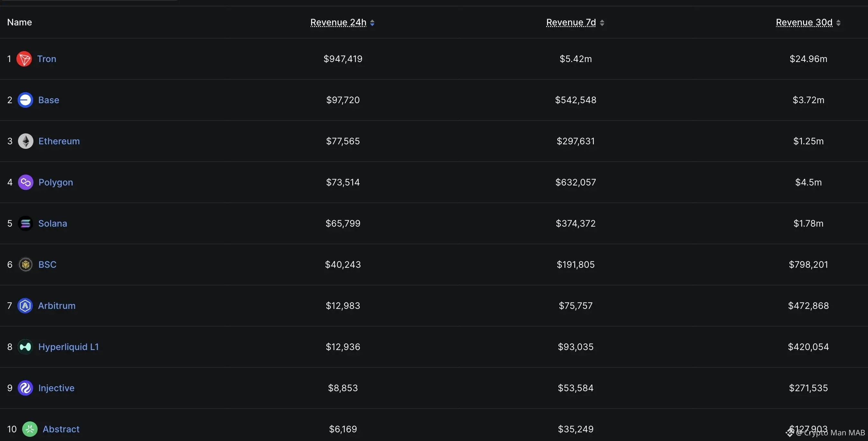Viewport: 868px width, 441px height.
Task: Click the BSC cube logo icon
Action: [25, 265]
